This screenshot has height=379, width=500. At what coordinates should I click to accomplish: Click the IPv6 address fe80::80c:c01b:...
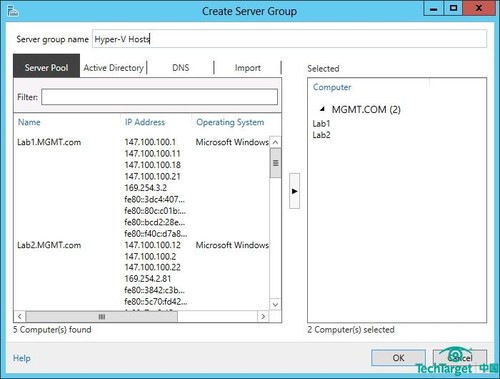coord(155,211)
